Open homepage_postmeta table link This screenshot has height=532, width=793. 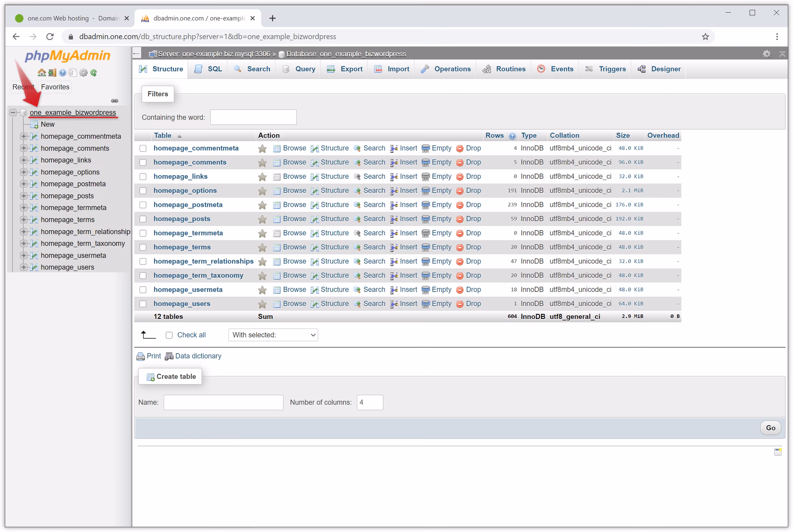pos(188,205)
